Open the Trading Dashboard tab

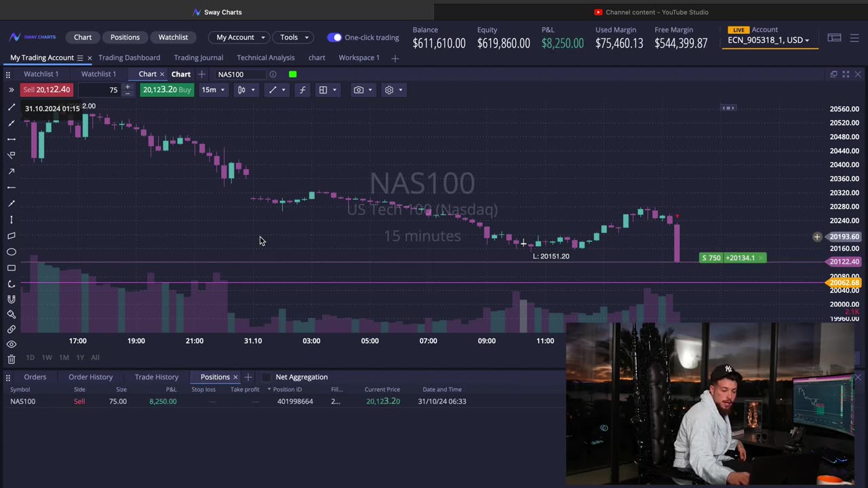[129, 58]
